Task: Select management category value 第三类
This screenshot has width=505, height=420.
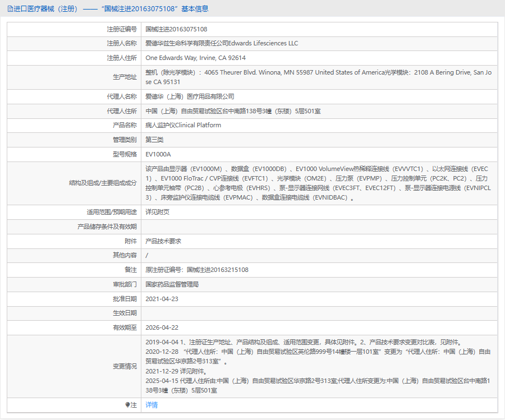Action: [x=155, y=140]
